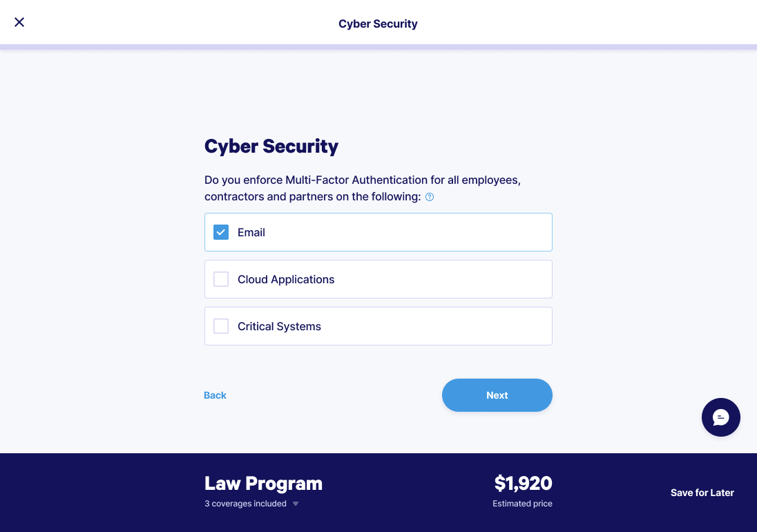Close the form with the X icon
This screenshot has width=757, height=532.
[19, 22]
